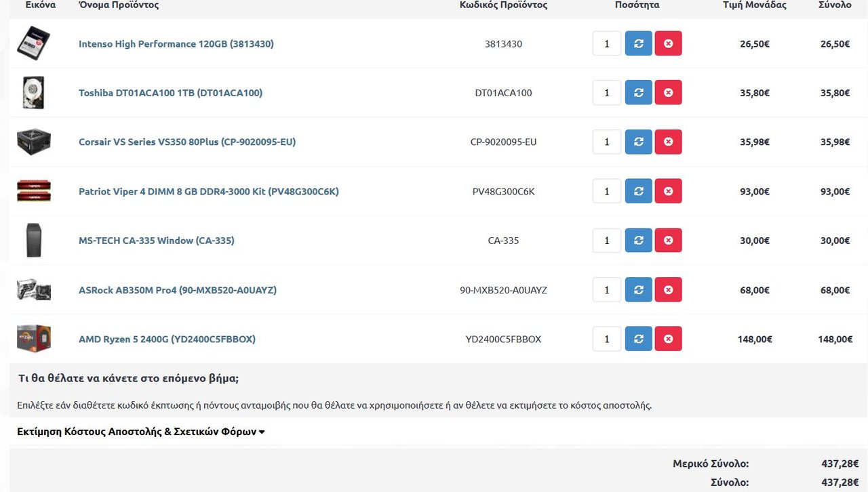Refresh quantity for Corsair VS350 power supply
The width and height of the screenshot is (868, 492).
click(x=638, y=142)
